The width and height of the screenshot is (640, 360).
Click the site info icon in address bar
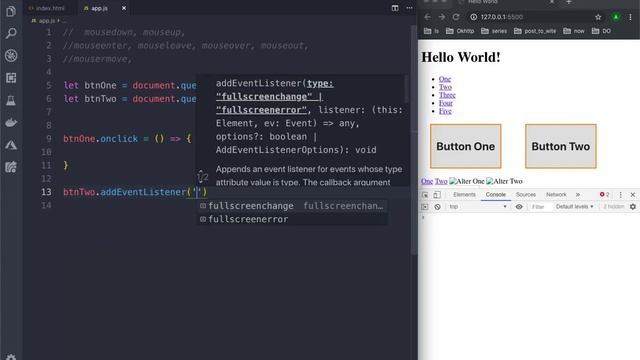point(473,17)
